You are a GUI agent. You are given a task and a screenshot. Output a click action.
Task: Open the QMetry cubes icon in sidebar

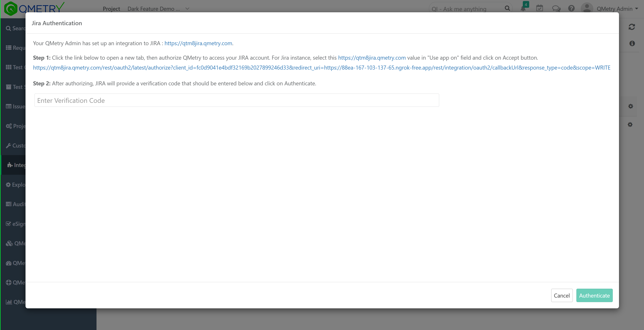point(9,243)
